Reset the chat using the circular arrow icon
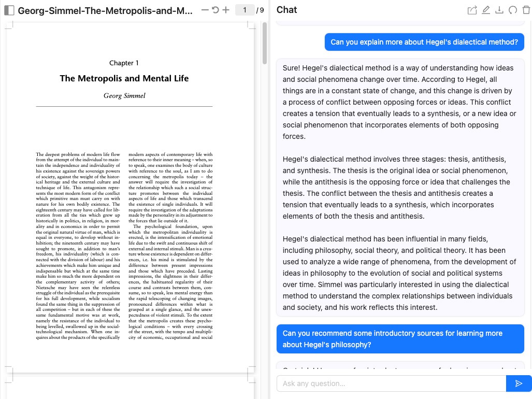The width and height of the screenshot is (532, 399). click(513, 10)
